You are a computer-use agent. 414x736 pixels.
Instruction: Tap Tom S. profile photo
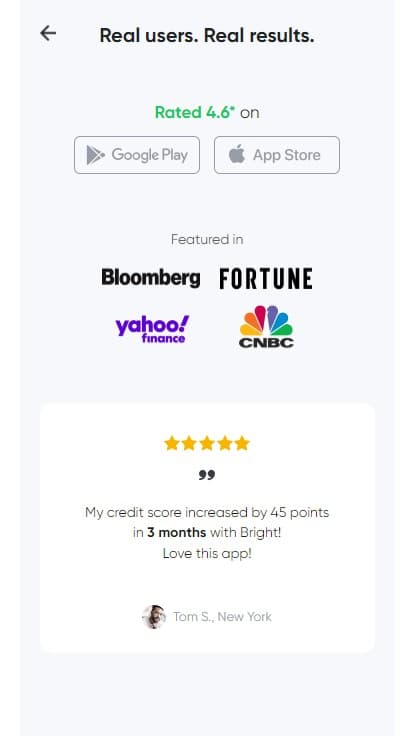(x=154, y=617)
